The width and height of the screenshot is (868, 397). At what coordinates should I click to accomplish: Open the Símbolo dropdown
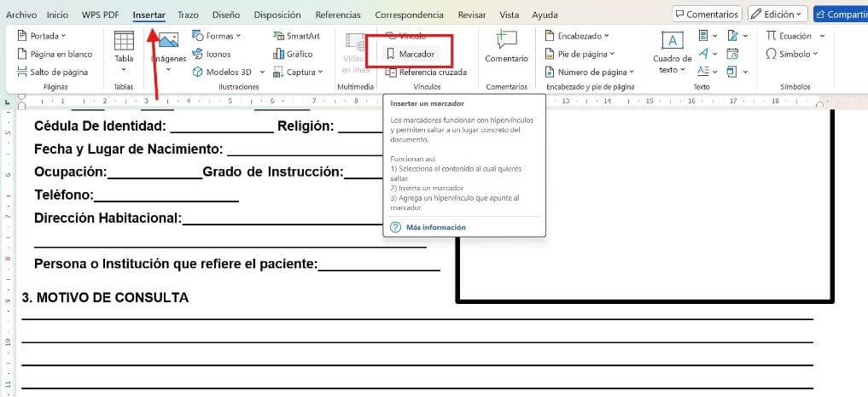[x=791, y=54]
